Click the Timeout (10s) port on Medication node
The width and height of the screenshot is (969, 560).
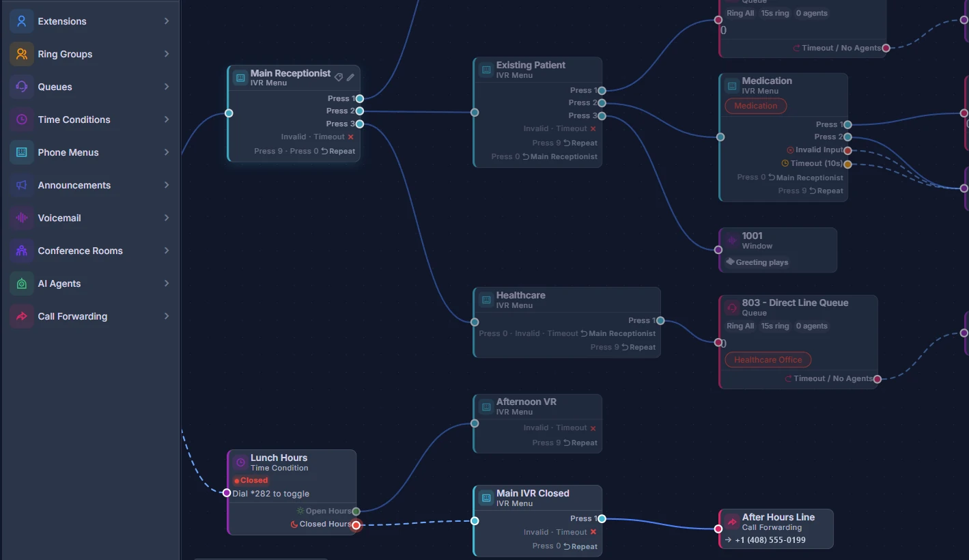pyautogui.click(x=847, y=164)
